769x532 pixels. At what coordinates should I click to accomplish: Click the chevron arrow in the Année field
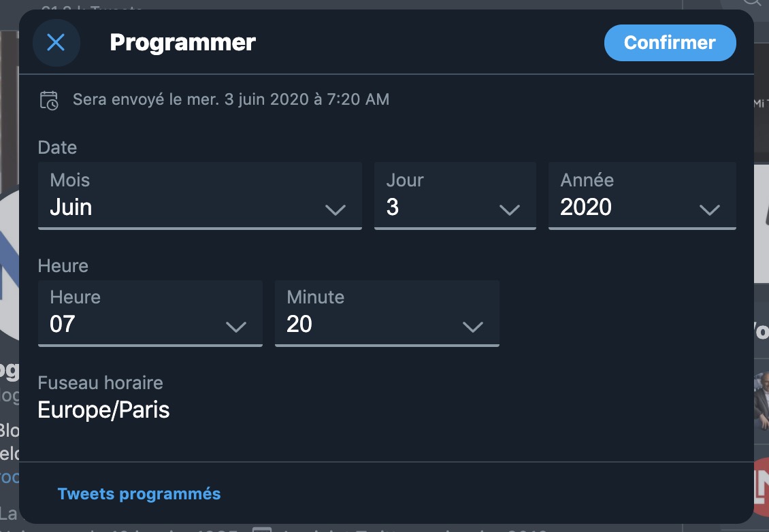coord(710,210)
